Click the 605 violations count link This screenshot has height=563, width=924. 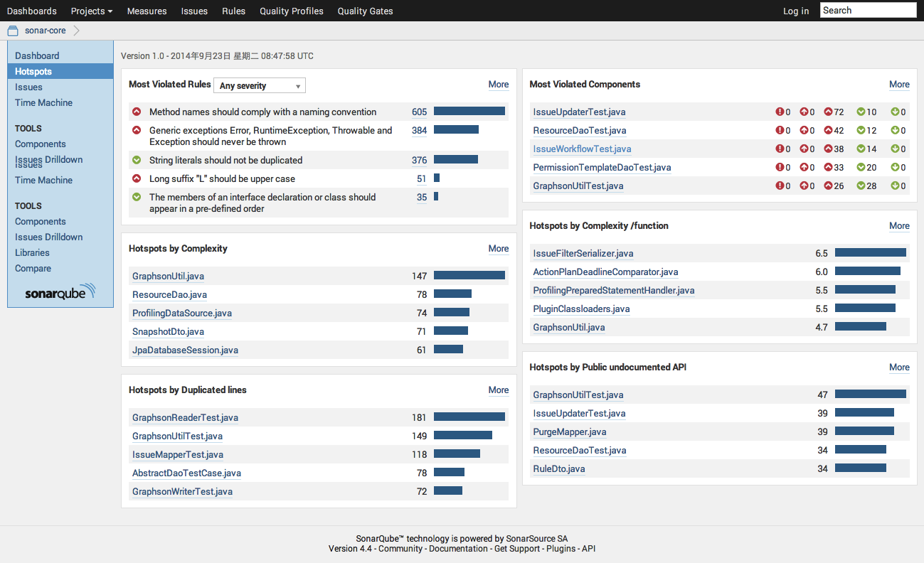pyautogui.click(x=419, y=112)
